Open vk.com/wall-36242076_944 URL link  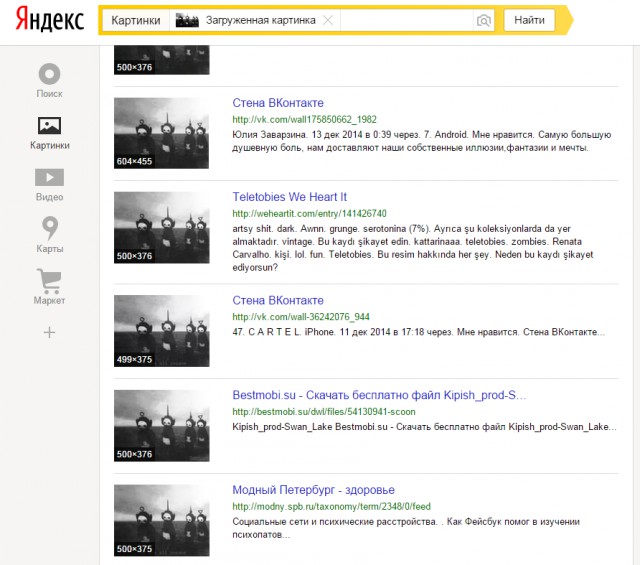point(301,317)
